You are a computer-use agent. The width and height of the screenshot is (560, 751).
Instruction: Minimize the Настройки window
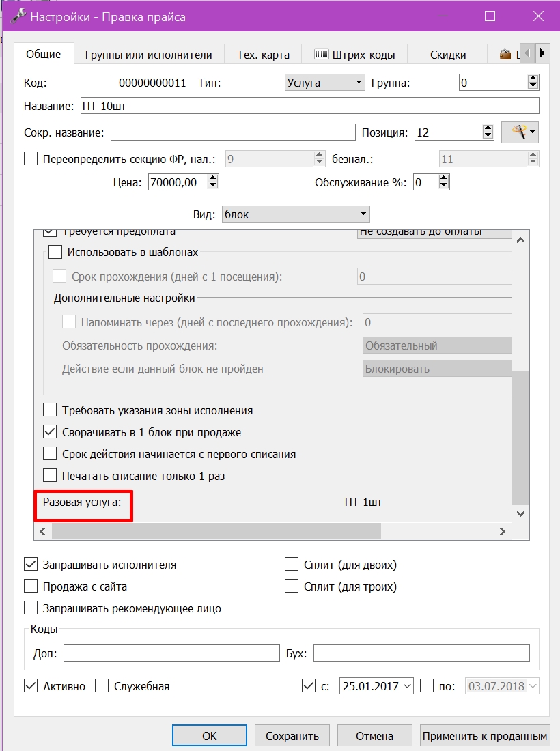pos(443,16)
